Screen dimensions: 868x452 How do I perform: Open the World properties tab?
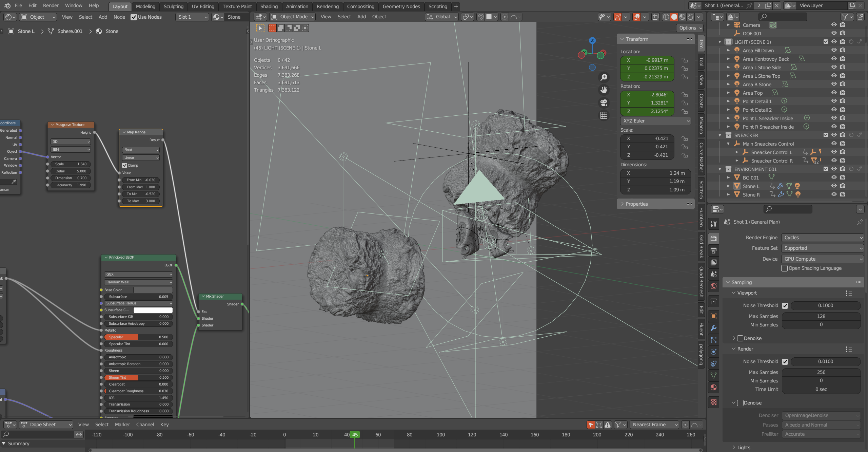[x=714, y=286]
